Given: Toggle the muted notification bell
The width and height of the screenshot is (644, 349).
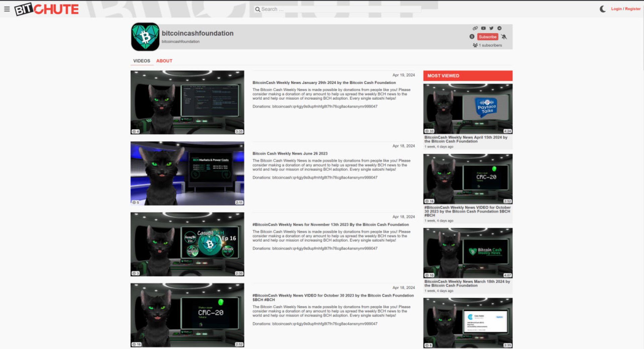Looking at the screenshot, I should pyautogui.click(x=504, y=37).
